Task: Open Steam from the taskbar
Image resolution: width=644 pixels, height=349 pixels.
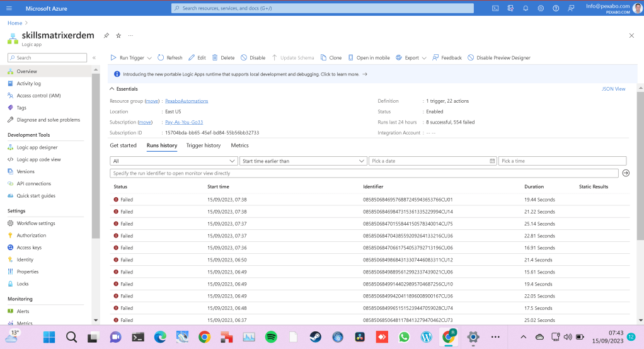Action: pos(316,337)
